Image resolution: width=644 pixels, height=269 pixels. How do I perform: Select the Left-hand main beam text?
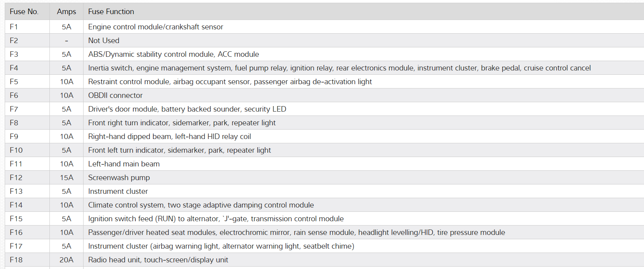124,164
